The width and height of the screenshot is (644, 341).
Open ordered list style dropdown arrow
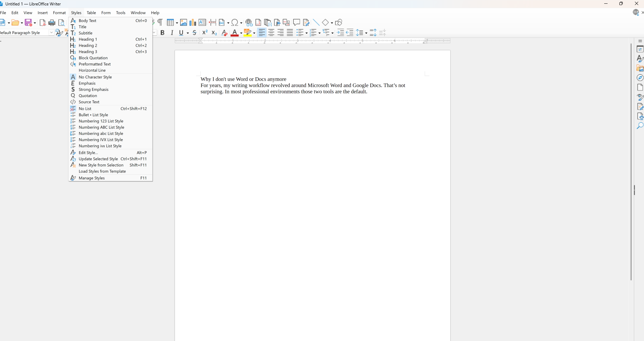pos(319,33)
